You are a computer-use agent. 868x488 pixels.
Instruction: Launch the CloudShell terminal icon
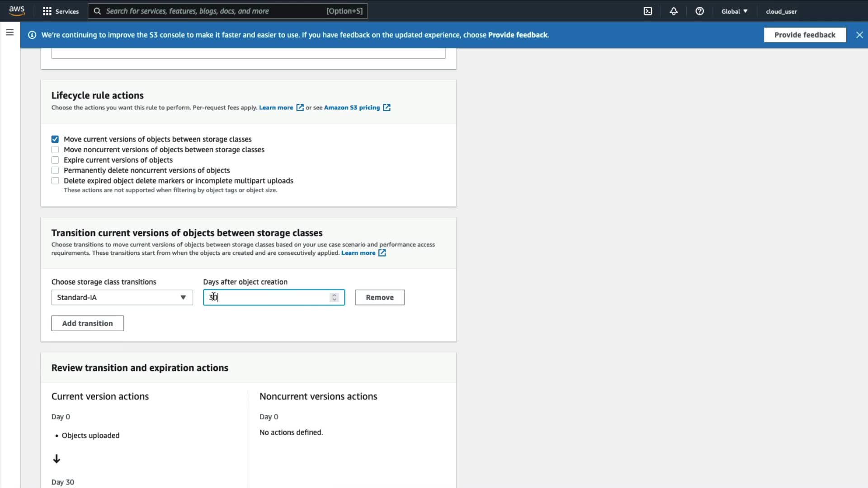648,11
